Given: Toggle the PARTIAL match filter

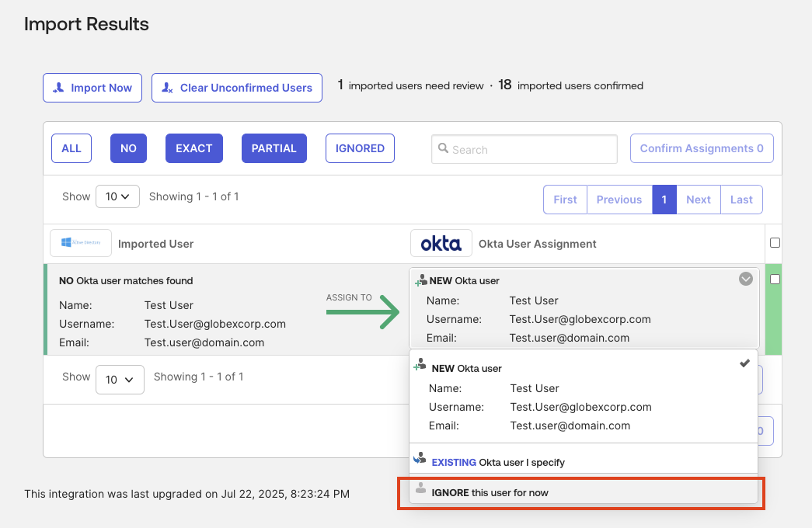Looking at the screenshot, I should 274,148.
